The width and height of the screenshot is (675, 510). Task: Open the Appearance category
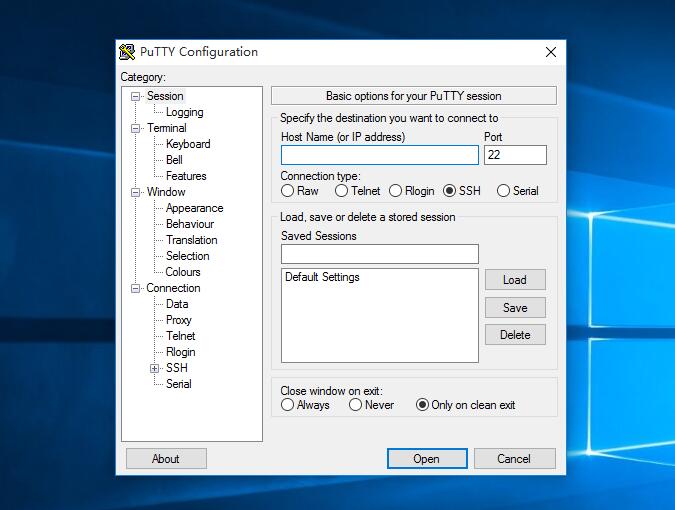click(x=195, y=208)
